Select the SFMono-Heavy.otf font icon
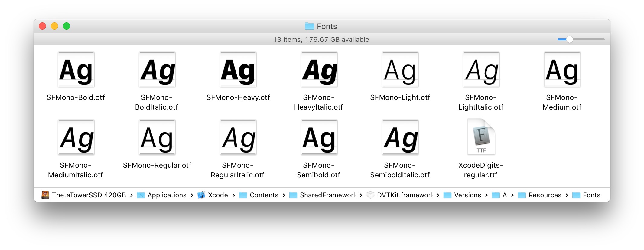Viewport: 644px width, 250px height. click(x=238, y=70)
